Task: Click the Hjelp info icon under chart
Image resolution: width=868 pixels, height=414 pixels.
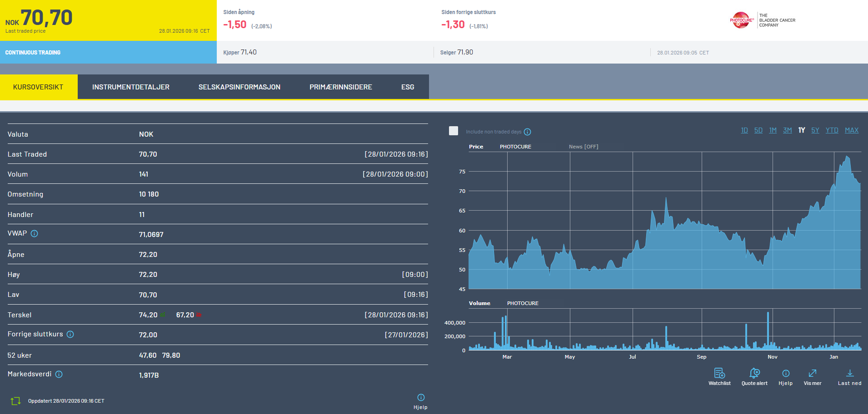Action: [786, 373]
